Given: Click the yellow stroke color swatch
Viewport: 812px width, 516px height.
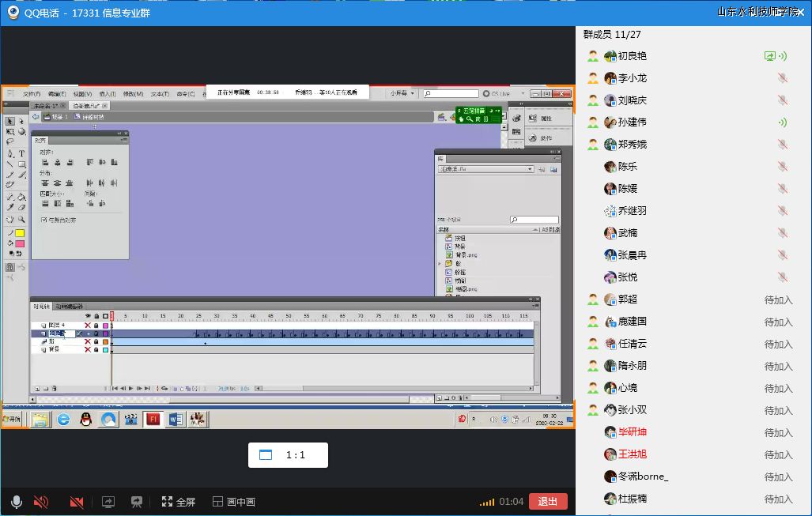Looking at the screenshot, I should tap(20, 233).
